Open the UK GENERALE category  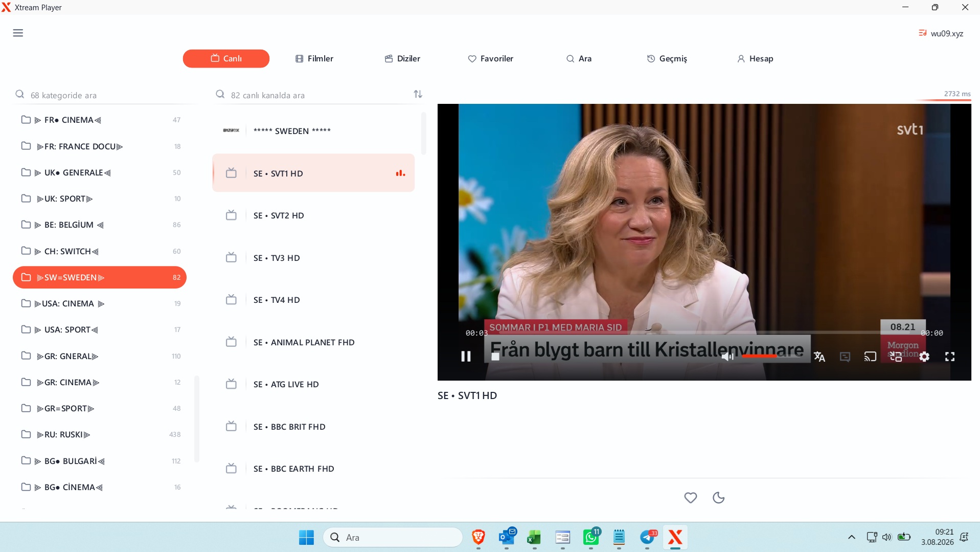pos(100,172)
